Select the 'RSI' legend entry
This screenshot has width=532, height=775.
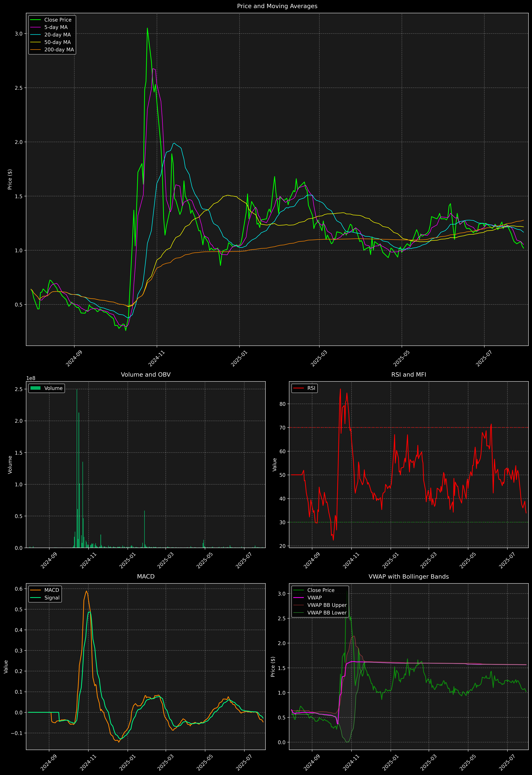tap(311, 388)
